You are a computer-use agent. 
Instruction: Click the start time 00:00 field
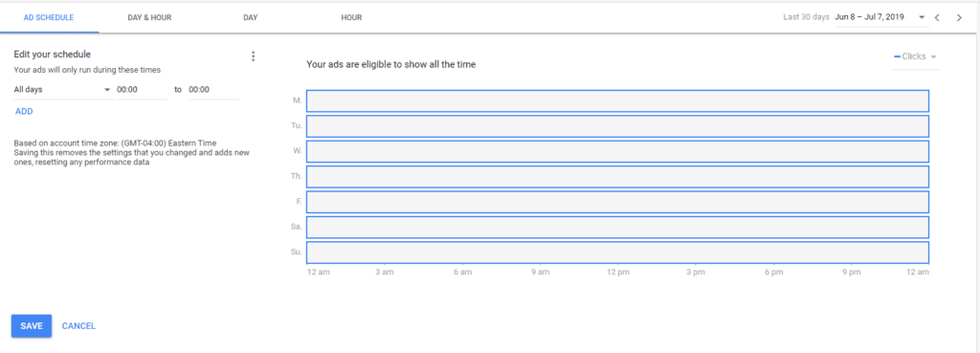tap(142, 89)
